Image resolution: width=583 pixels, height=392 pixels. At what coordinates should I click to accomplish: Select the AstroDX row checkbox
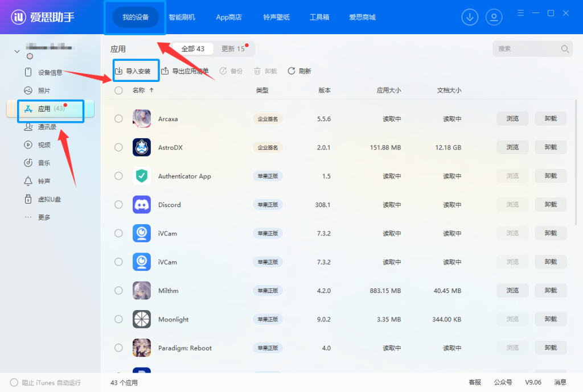(118, 147)
